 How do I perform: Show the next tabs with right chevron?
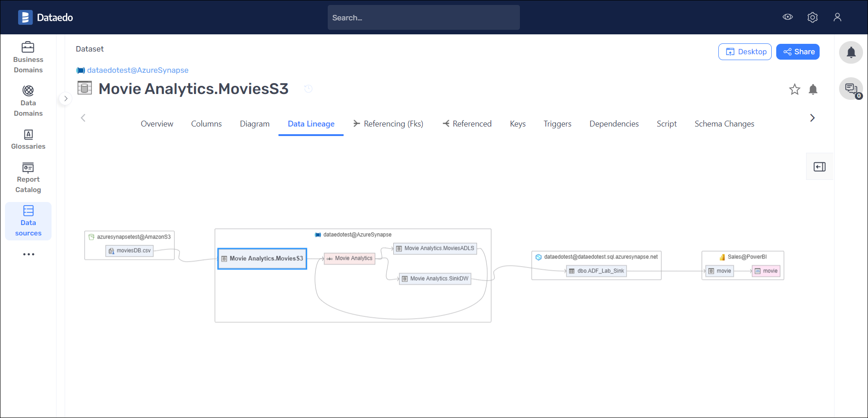click(812, 118)
